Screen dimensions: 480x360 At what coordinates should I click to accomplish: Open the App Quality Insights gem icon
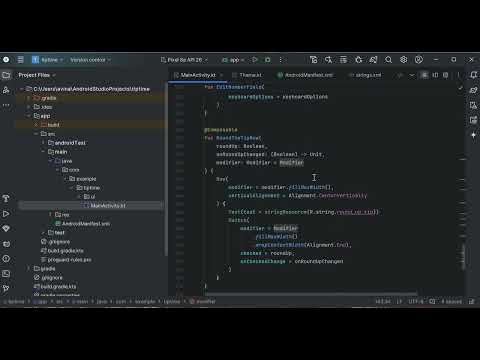point(6,229)
